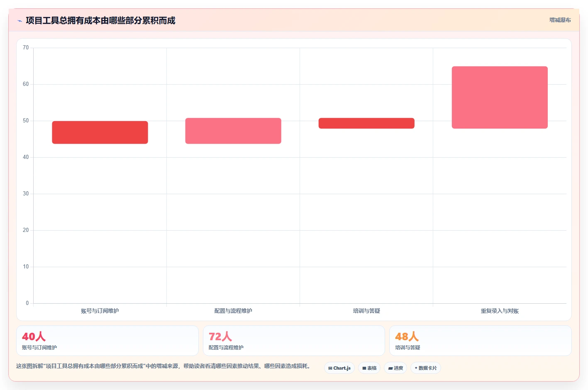Open the 48人 培训与答疑 data card
Screen dimensions: 588x390
pos(481,341)
